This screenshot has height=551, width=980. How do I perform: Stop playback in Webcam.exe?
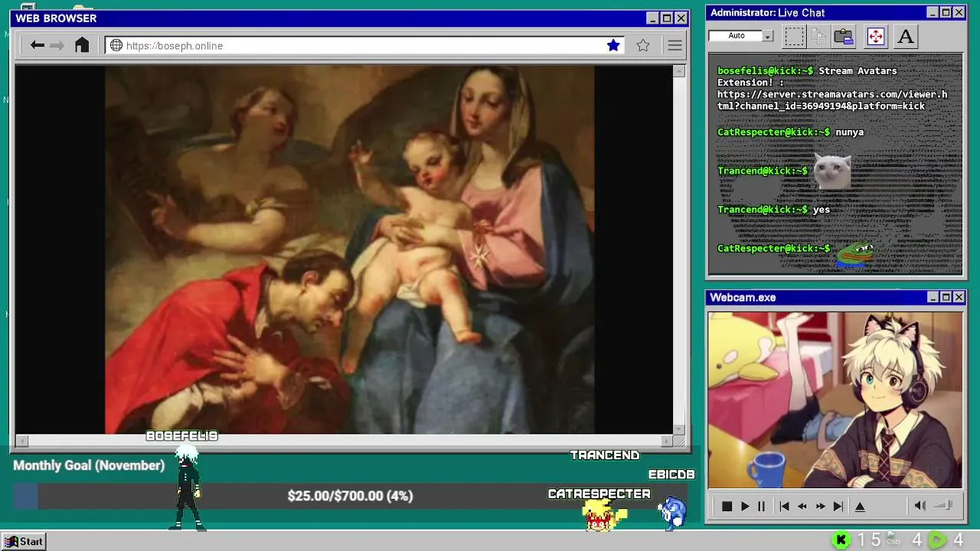(727, 506)
